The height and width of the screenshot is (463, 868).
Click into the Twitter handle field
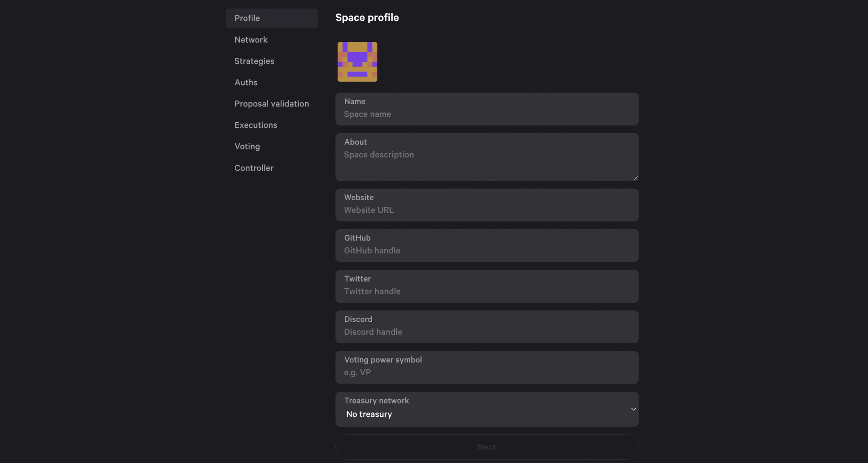pyautogui.click(x=486, y=291)
